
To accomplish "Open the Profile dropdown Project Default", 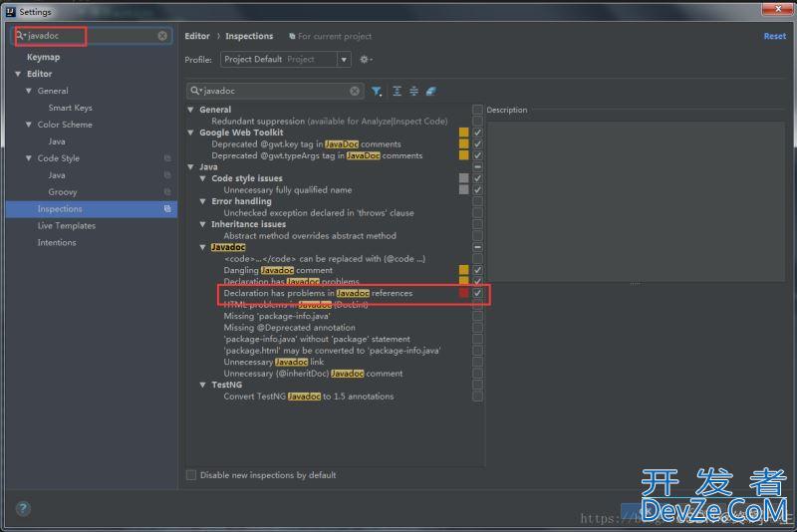I will [x=286, y=60].
